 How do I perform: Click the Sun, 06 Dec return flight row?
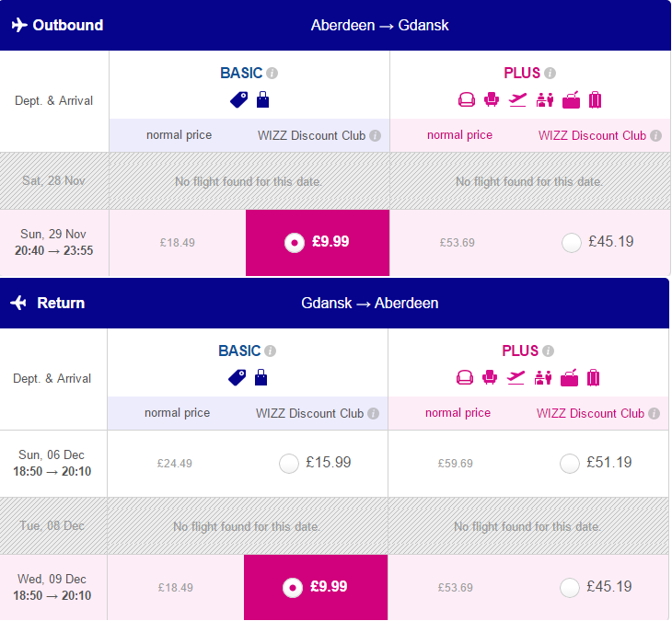pos(334,464)
